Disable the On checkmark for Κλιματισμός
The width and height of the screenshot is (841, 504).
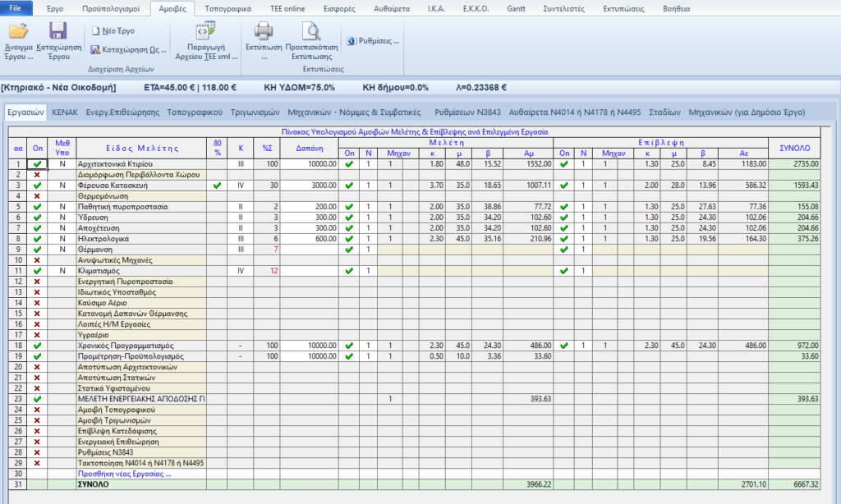click(36, 271)
